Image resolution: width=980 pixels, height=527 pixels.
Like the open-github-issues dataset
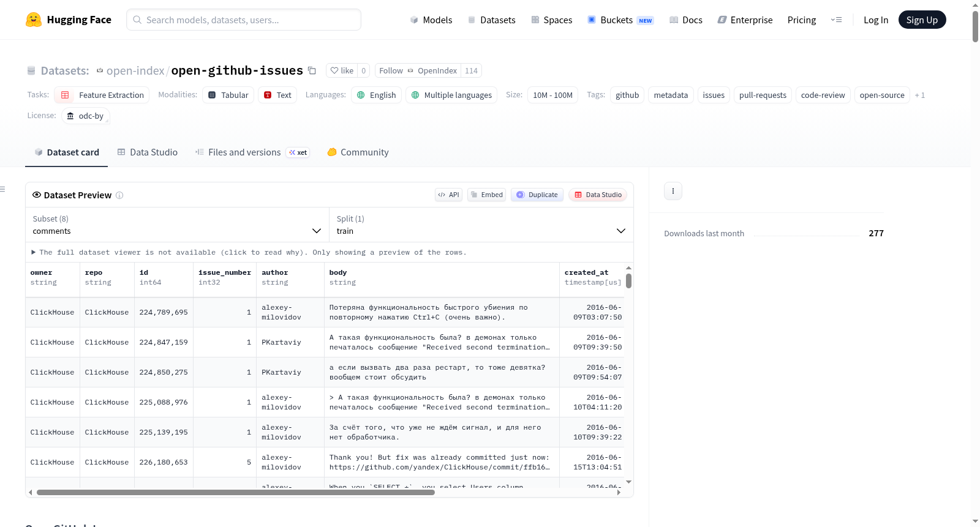pos(342,70)
